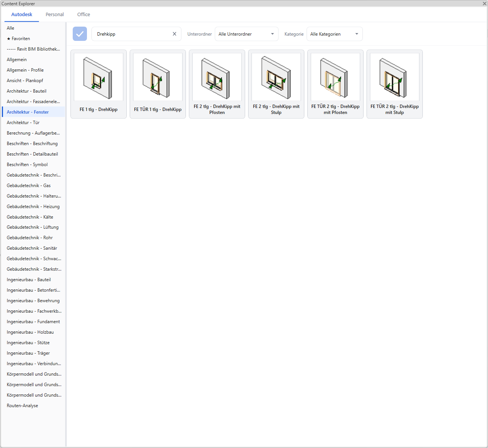Open Beschriften - Detailbauteil category
This screenshot has width=488, height=448.
[33, 154]
